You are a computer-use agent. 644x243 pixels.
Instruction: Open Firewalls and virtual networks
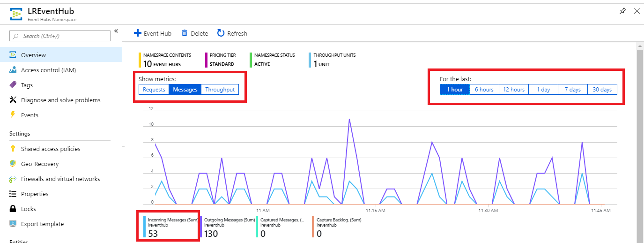pos(60,179)
